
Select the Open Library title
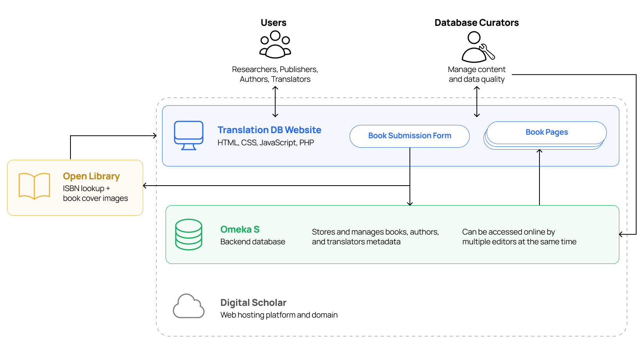point(91,176)
